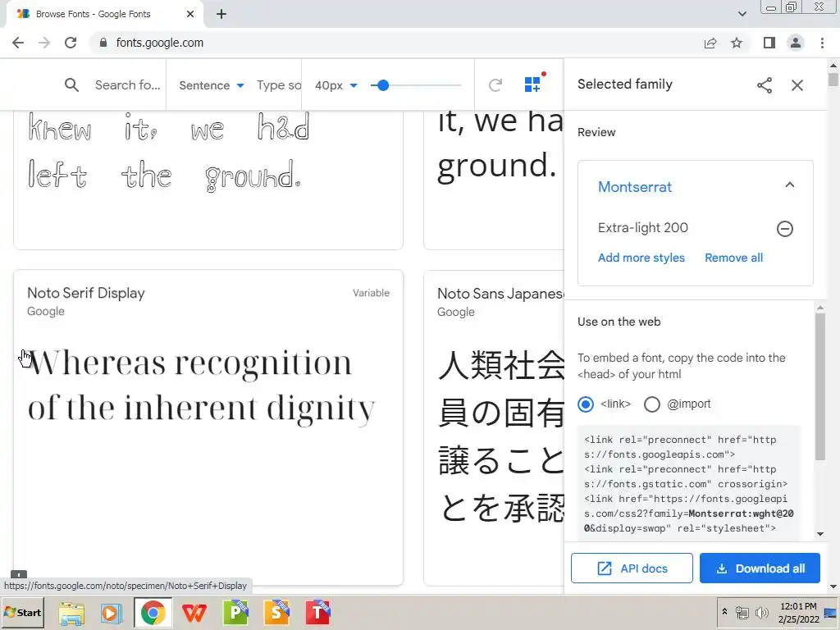The image size is (840, 630).
Task: Select the <link> embed radio button
Action: (x=586, y=404)
